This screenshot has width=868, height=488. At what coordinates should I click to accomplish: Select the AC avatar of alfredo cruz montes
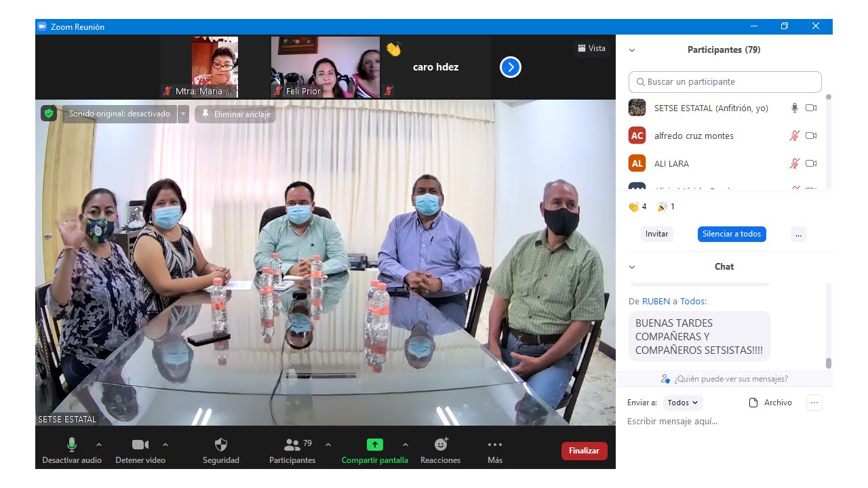pos(637,136)
